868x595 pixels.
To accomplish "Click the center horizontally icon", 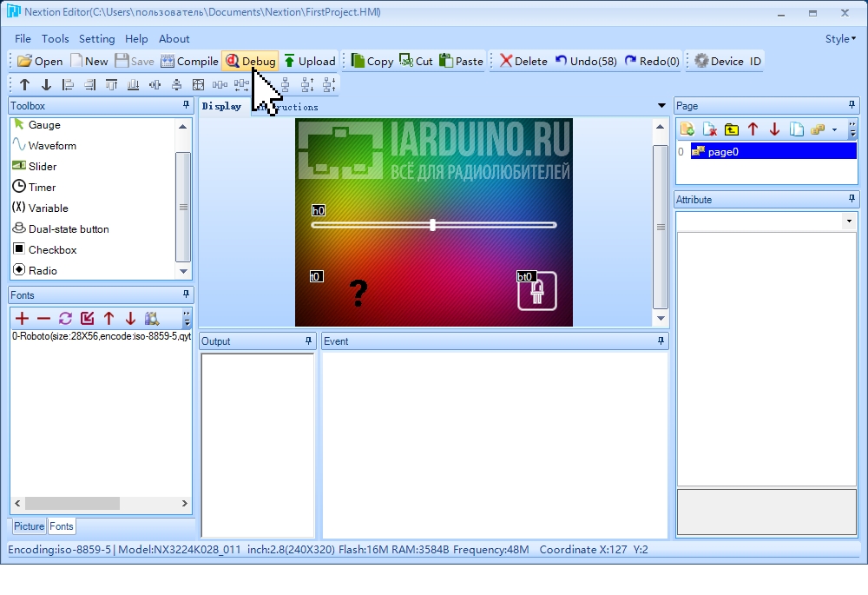I will (155, 85).
